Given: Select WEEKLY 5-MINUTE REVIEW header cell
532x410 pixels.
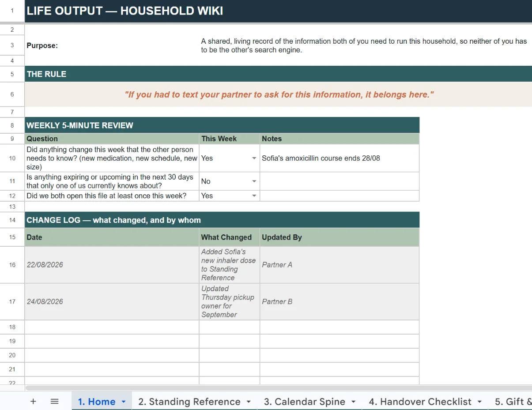Looking at the screenshot, I should pos(222,125).
